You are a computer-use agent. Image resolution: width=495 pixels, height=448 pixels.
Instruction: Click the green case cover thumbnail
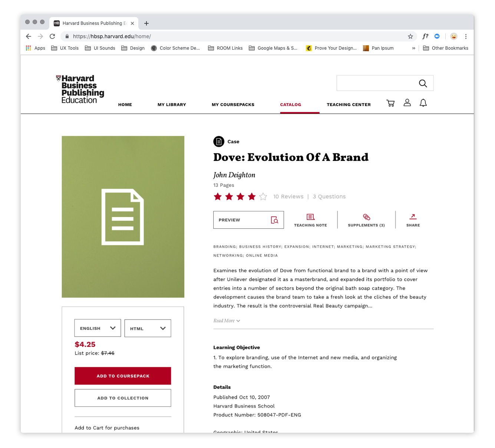[x=123, y=217]
